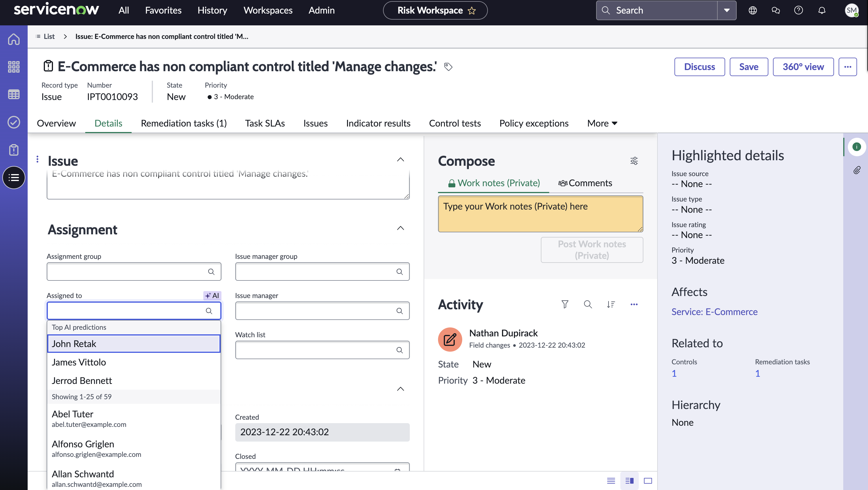Favorite Risk Workspace with the star icon
Viewport: 868px width, 490px height.
pyautogui.click(x=472, y=10)
